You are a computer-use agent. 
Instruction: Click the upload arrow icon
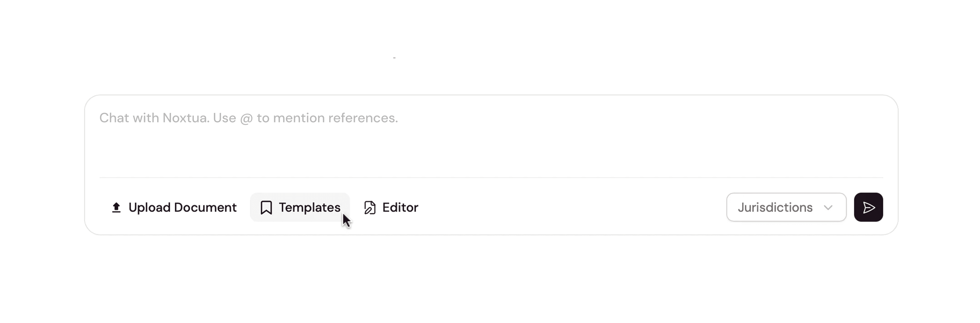(116, 208)
